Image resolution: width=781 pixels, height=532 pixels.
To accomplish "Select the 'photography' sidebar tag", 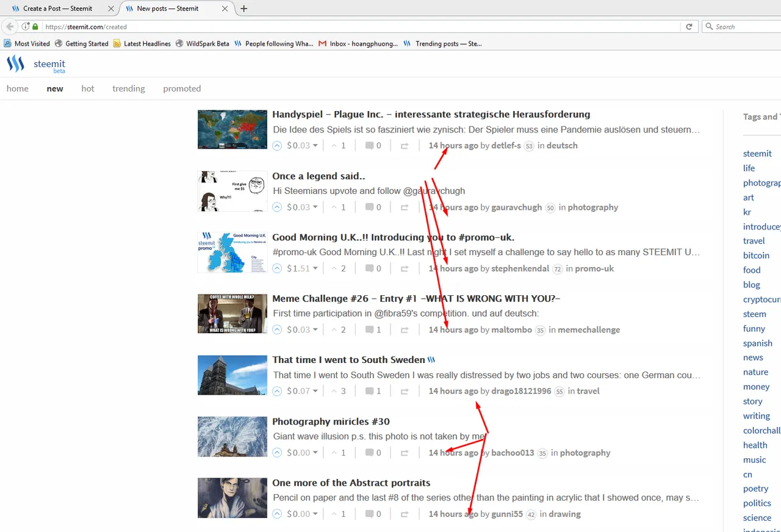I will (762, 183).
